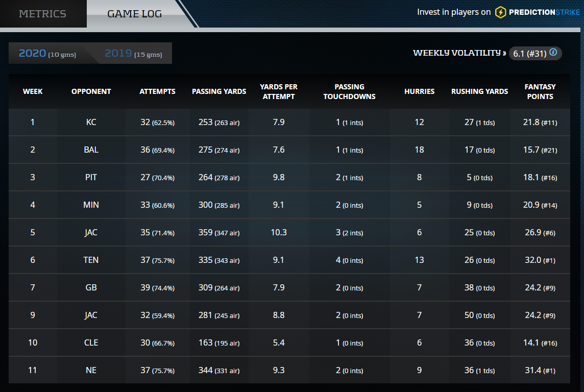
Task: Switch to the 2019 season games
Action: coord(133,53)
